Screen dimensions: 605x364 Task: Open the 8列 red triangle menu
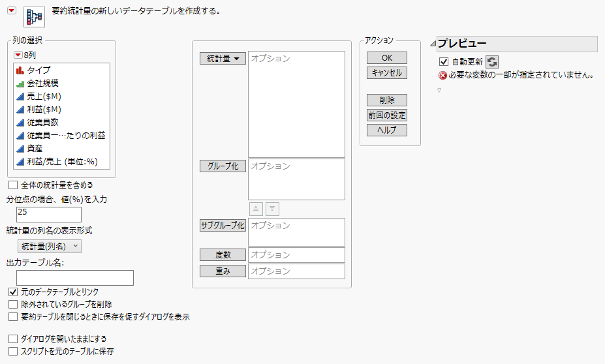click(18, 55)
